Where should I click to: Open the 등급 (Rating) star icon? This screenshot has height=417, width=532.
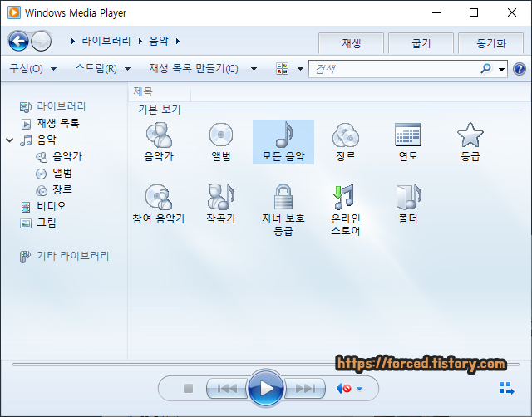[x=470, y=142]
